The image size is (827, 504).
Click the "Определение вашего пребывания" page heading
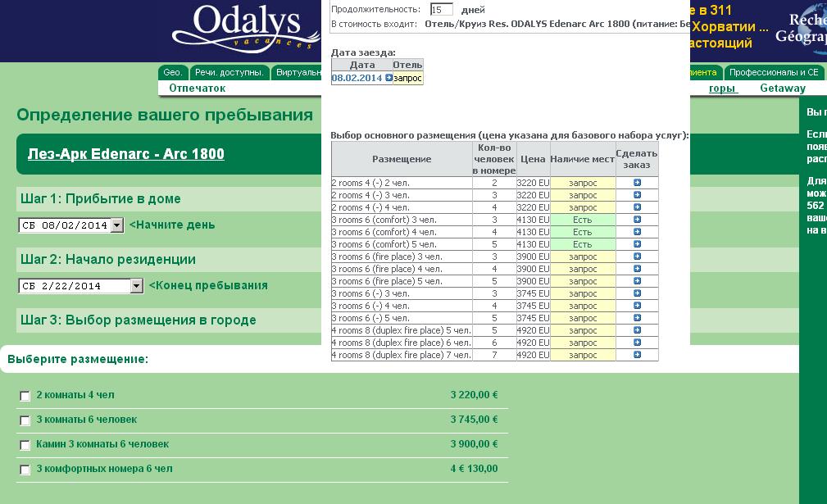(165, 115)
